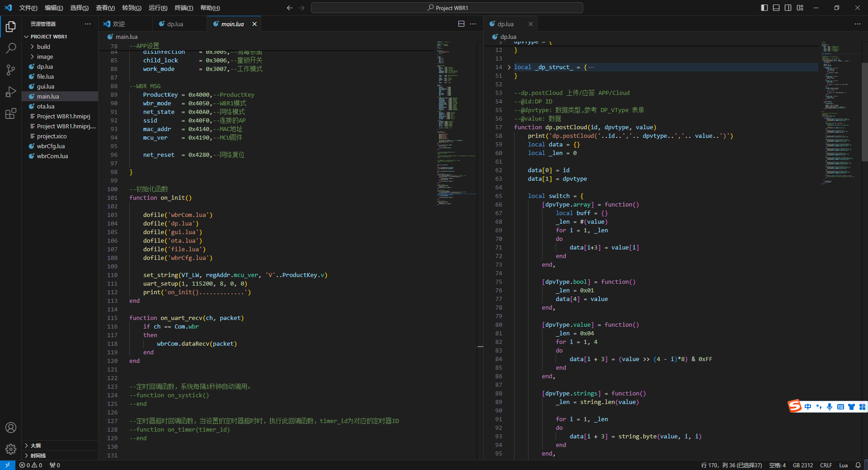Open the 文件(F) menu

coord(28,8)
